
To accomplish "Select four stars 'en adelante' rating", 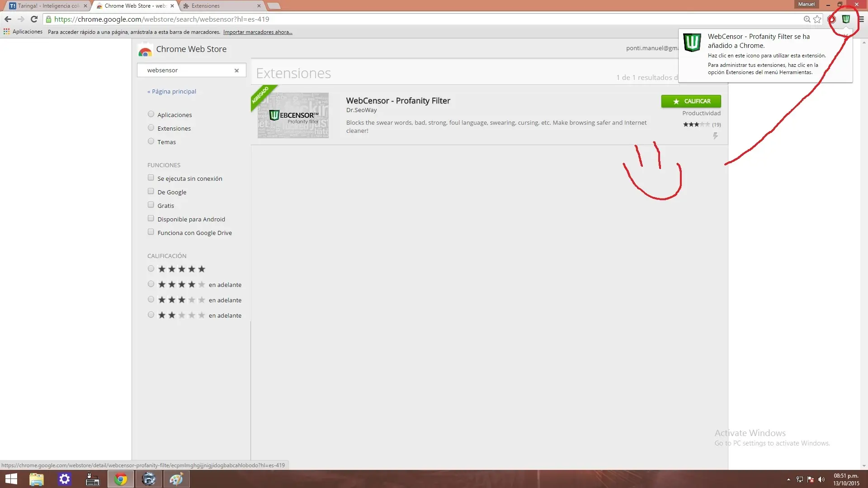I will coord(151,284).
